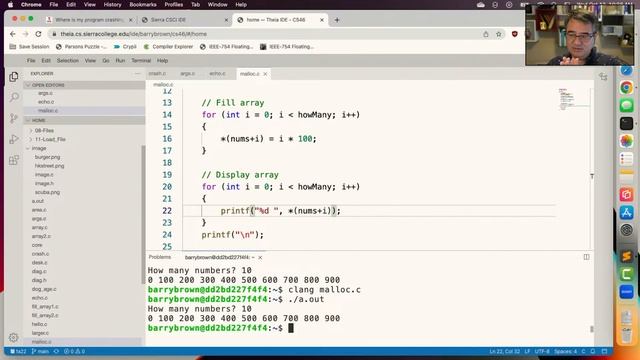The height and width of the screenshot is (360, 640).
Task: Open the IDE Selection menu
Action: click(x=67, y=60)
